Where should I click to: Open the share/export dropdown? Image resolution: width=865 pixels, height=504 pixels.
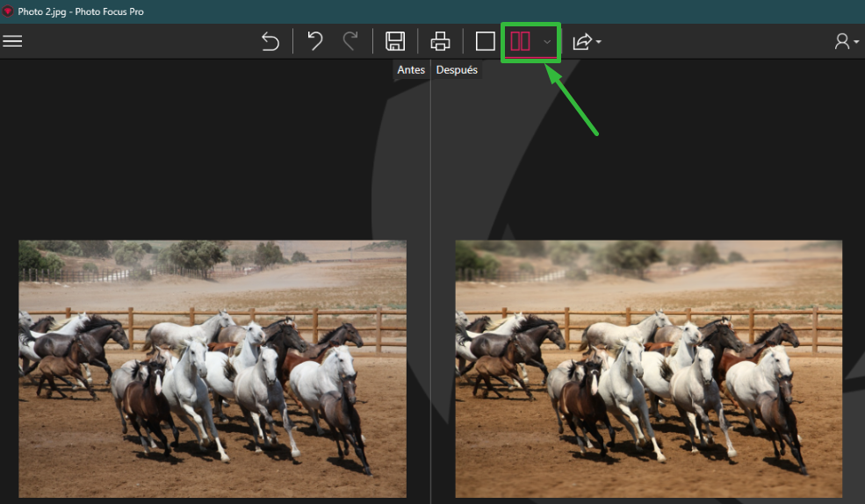click(587, 41)
